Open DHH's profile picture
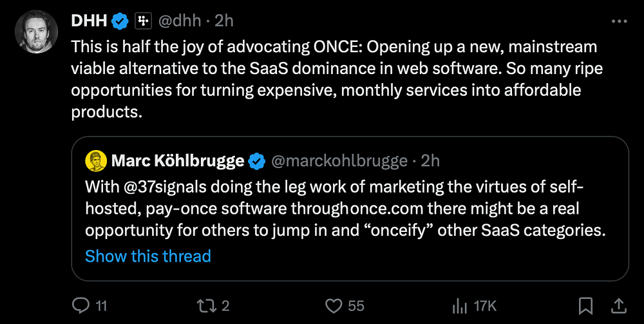644x324 pixels. point(37,30)
